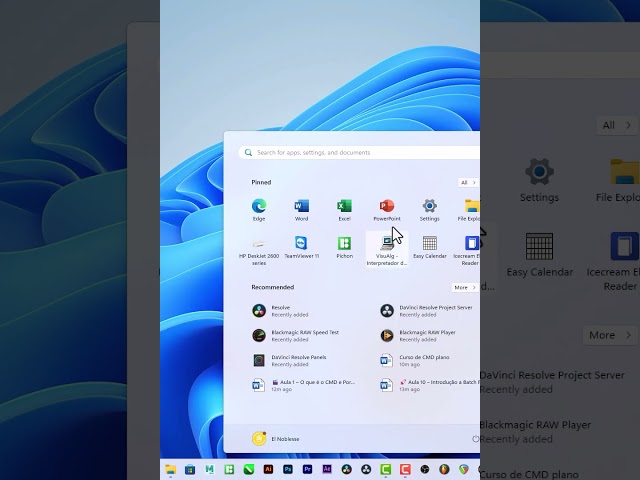The height and width of the screenshot is (480, 640).
Task: Click the Pinned section heading
Action: (x=261, y=182)
